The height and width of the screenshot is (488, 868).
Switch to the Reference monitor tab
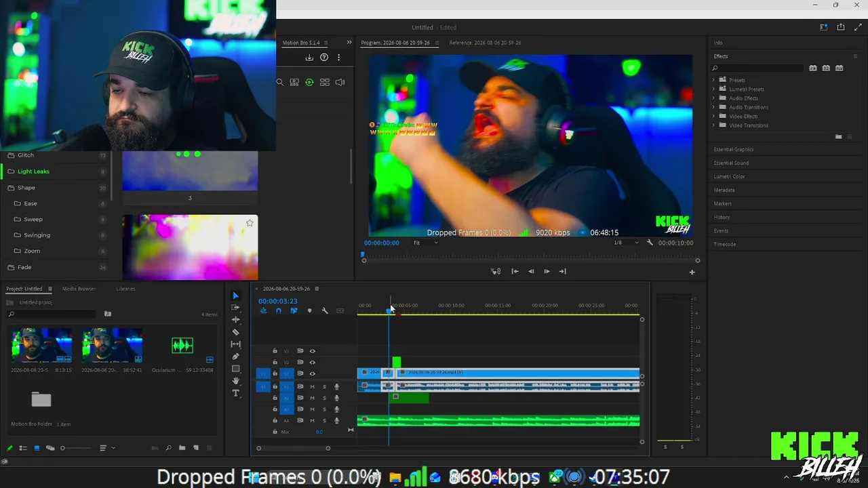pos(485,43)
